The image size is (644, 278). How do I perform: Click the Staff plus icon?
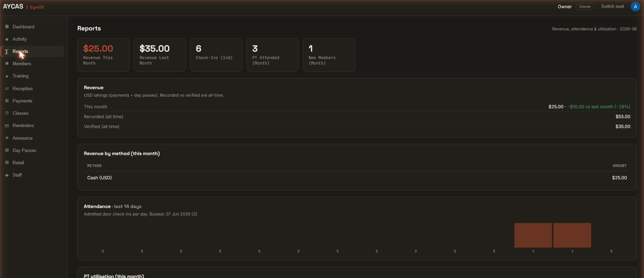[x=7, y=175]
